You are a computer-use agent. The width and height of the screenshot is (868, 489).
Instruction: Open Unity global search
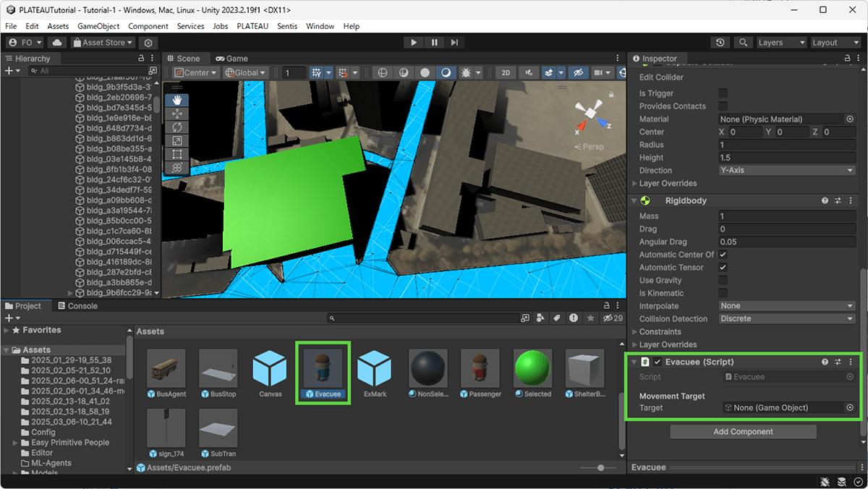(x=743, y=43)
